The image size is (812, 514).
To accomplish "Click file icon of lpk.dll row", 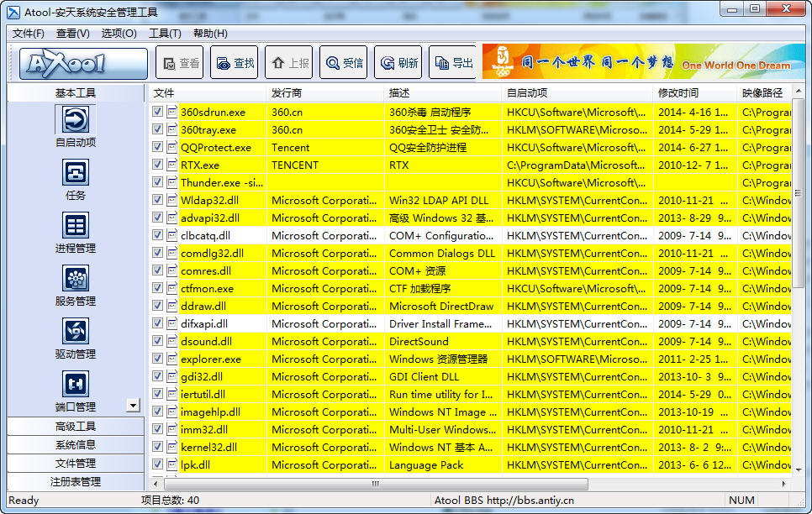I will pos(172,464).
